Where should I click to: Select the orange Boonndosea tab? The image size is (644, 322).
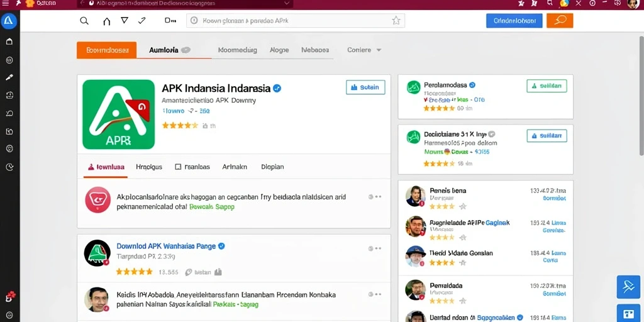click(x=107, y=50)
